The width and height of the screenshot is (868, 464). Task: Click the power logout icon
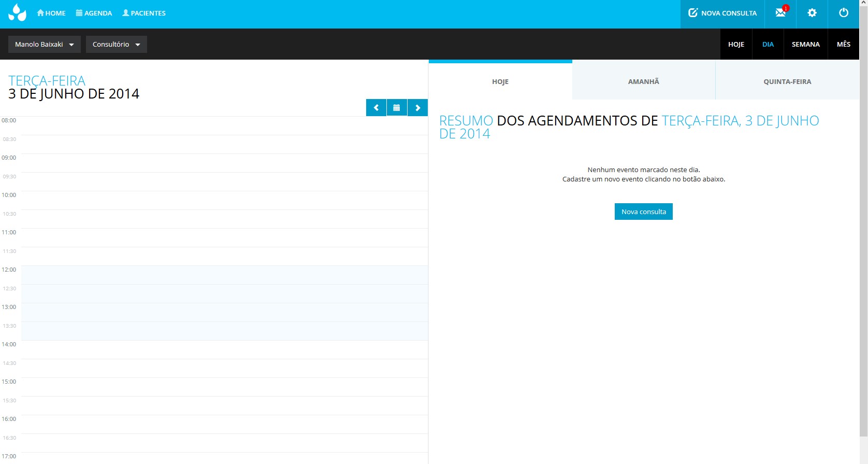[844, 13]
